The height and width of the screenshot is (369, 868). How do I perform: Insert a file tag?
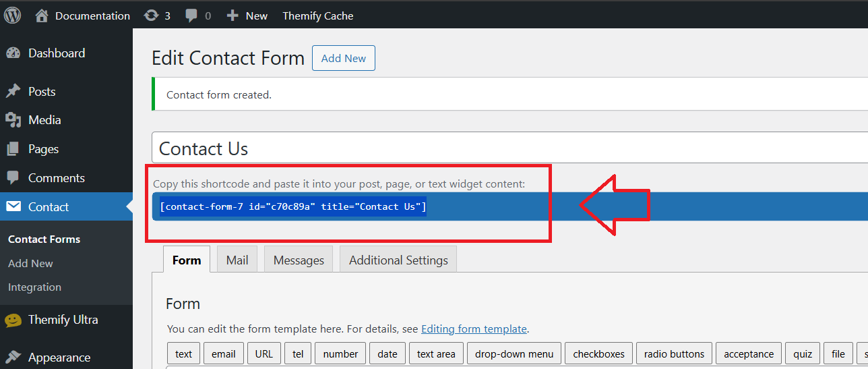(838, 353)
